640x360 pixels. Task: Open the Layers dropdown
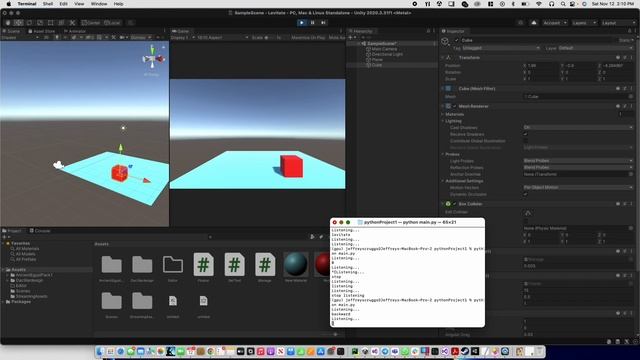pos(584,23)
